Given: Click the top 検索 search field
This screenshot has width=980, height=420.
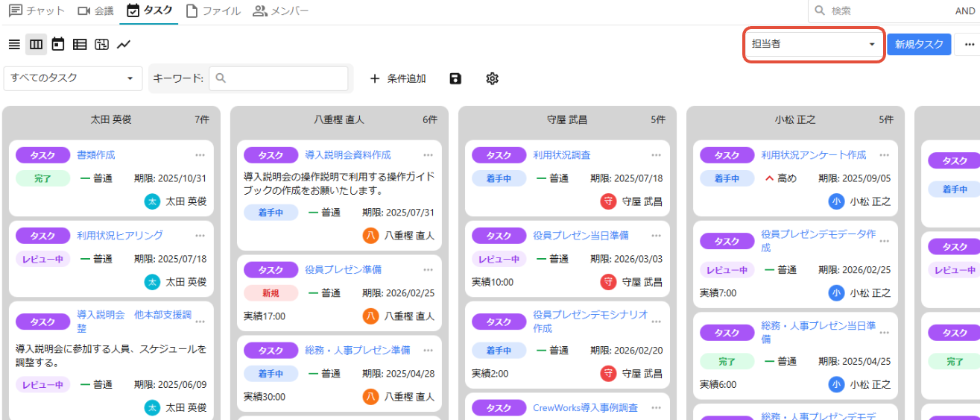Looking at the screenshot, I should point(879,11).
